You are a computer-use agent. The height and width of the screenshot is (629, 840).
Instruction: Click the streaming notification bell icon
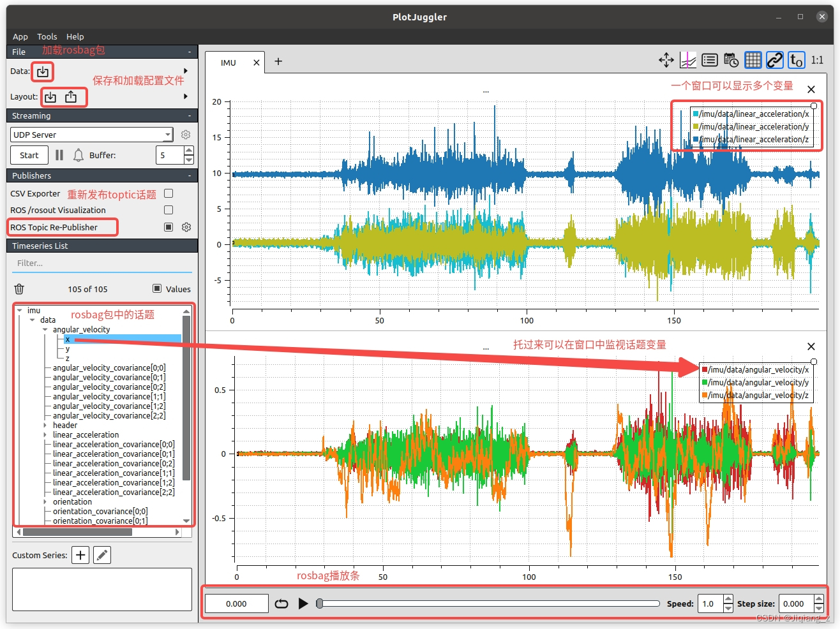79,155
